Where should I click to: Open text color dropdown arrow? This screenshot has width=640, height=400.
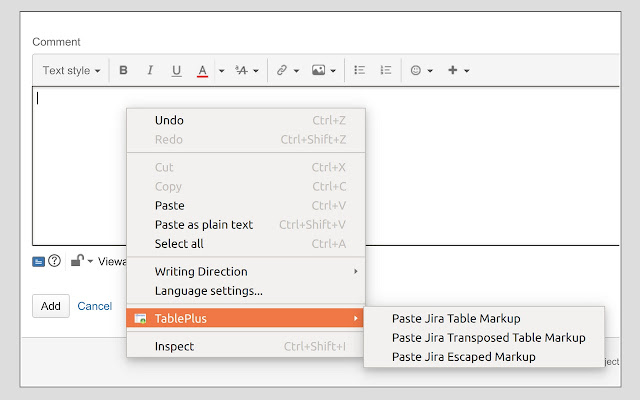(x=221, y=71)
